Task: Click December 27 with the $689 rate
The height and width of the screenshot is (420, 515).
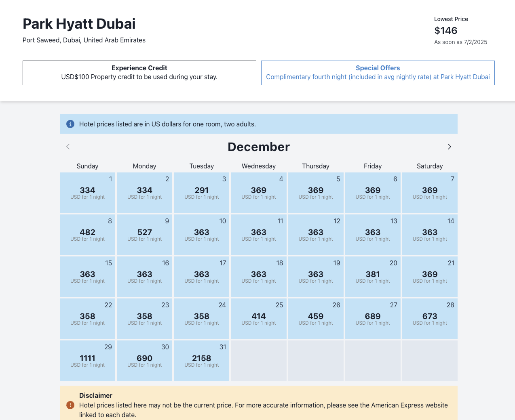Action: [372, 318]
